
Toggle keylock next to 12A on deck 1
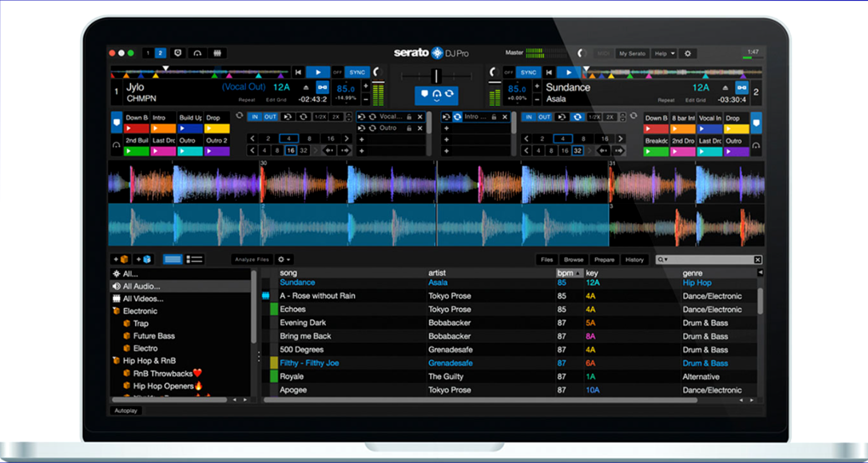(322, 87)
